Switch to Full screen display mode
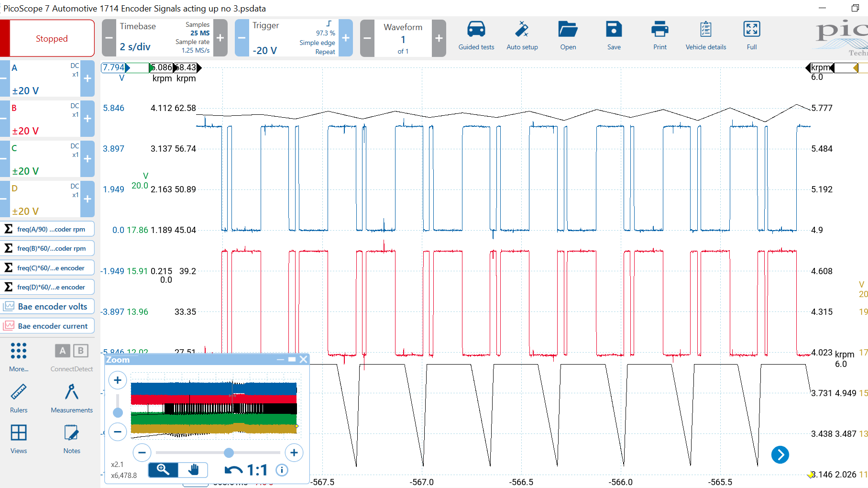 751,36
